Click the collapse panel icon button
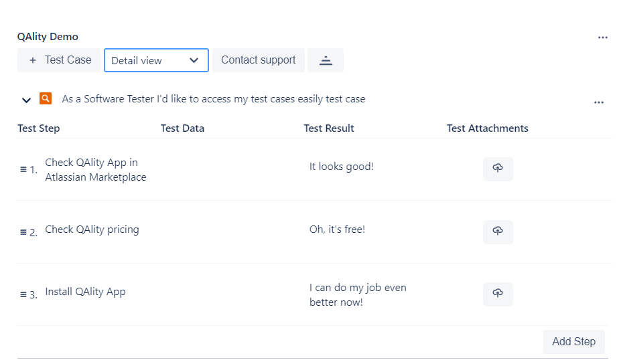 point(326,60)
